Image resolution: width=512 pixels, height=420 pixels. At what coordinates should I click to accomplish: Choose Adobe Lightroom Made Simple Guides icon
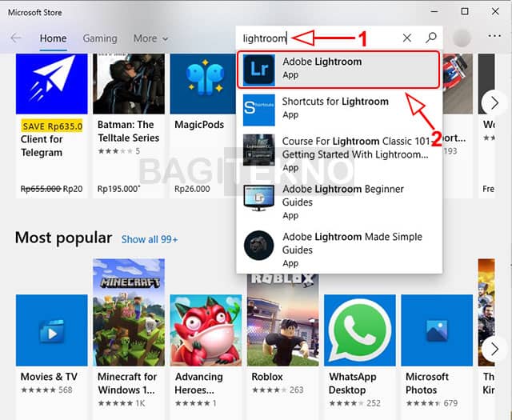[x=259, y=246]
